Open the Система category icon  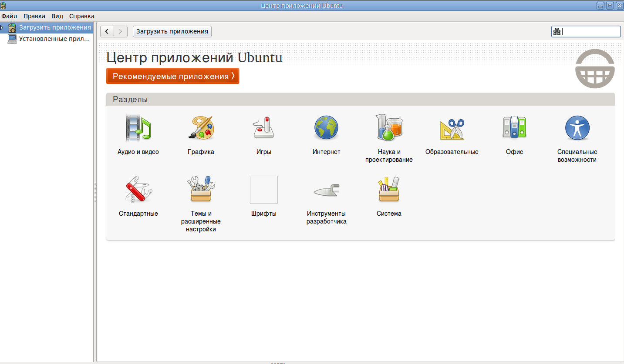[389, 189]
